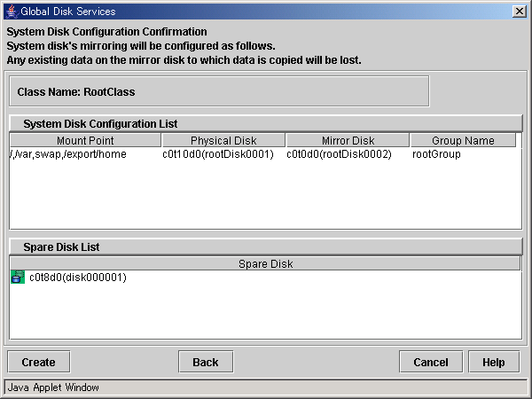This screenshot has height=399, width=532.
Task: Select the rootGroup group name cell
Action: point(436,154)
